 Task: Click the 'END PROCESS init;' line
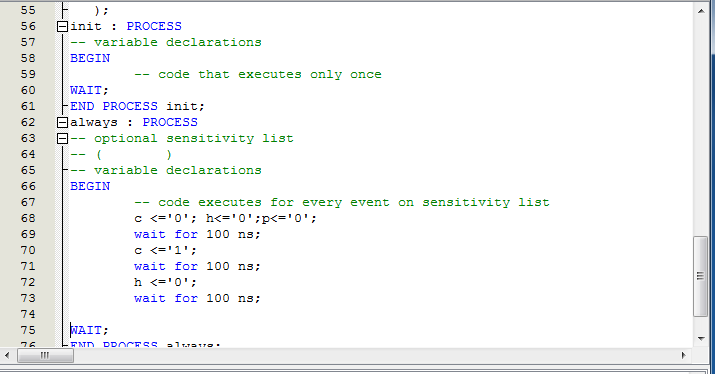pyautogui.click(x=137, y=106)
